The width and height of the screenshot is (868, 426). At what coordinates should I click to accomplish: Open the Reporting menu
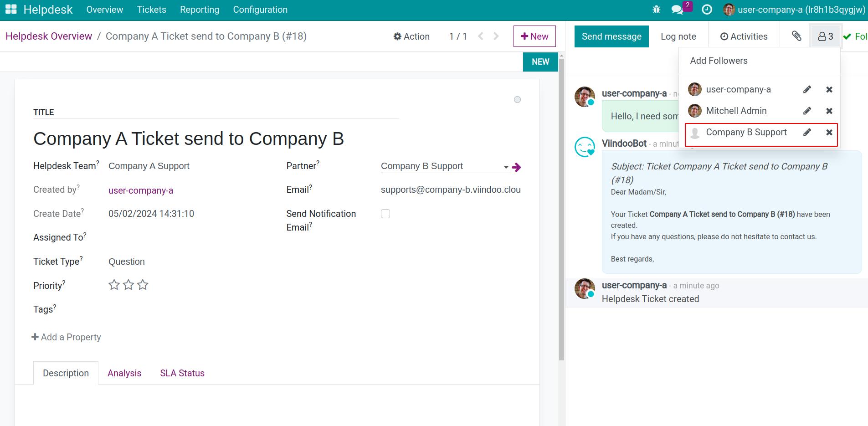tap(200, 10)
